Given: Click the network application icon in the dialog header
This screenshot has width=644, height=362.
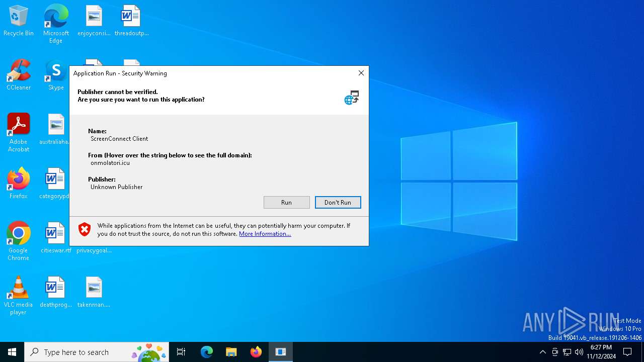Looking at the screenshot, I should tap(352, 98).
